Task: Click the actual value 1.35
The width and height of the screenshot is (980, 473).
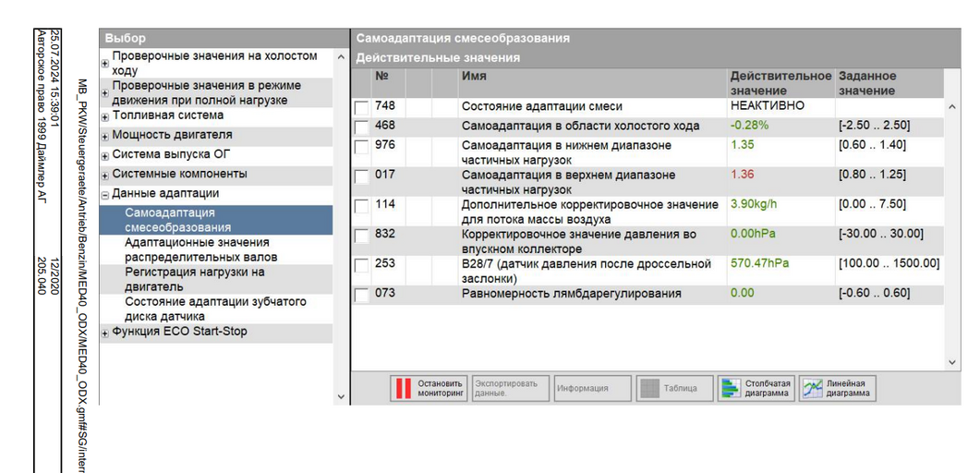Action: click(x=742, y=145)
